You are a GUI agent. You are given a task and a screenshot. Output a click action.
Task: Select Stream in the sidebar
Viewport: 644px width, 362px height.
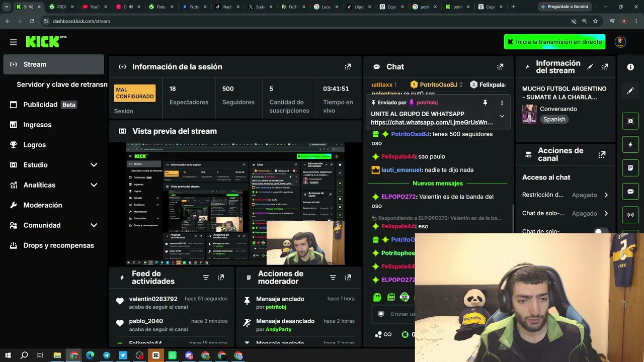coord(53,64)
